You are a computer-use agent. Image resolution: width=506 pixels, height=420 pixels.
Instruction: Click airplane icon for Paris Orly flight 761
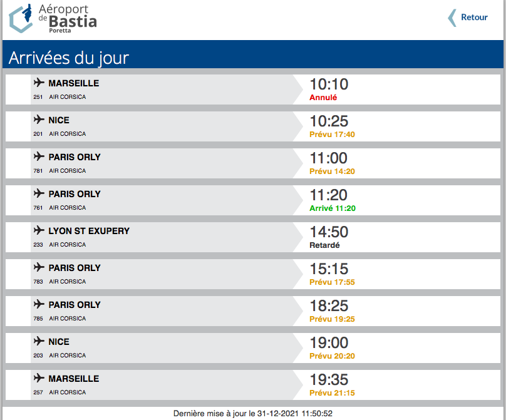39,193
